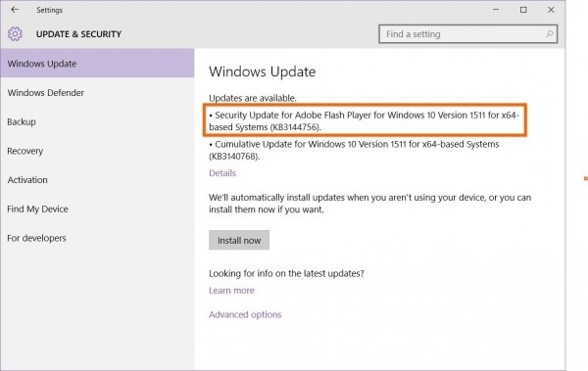Image resolution: width=588 pixels, height=371 pixels.
Task: Open Advanced options link
Action: [245, 314]
